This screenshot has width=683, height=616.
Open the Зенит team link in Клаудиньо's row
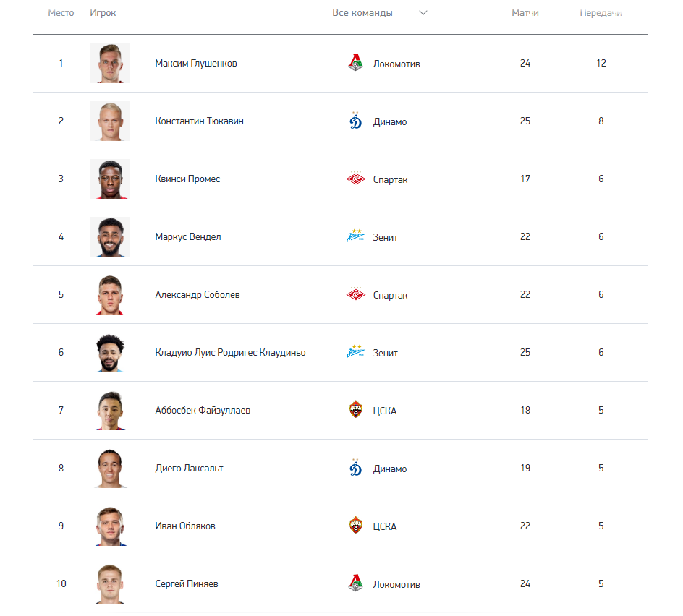385,353
